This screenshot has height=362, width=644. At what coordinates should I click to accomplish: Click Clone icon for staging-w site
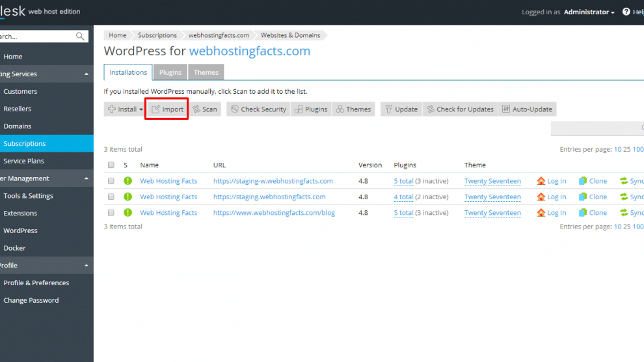point(583,181)
